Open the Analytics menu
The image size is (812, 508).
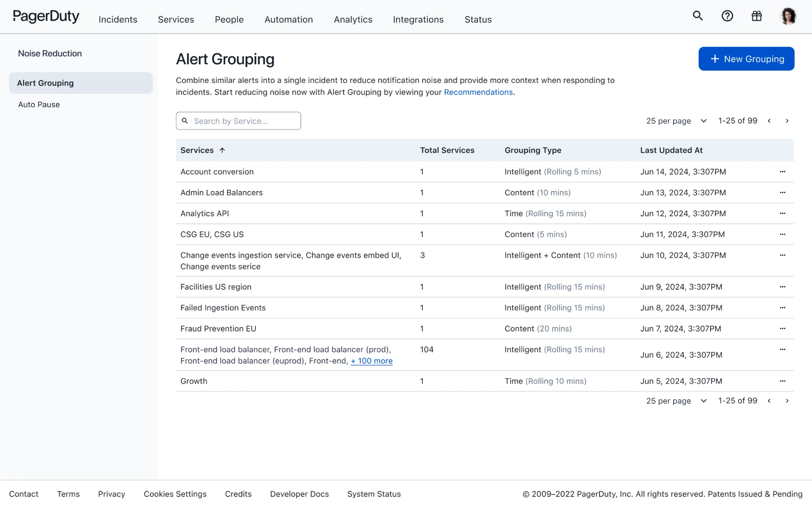pyautogui.click(x=353, y=19)
